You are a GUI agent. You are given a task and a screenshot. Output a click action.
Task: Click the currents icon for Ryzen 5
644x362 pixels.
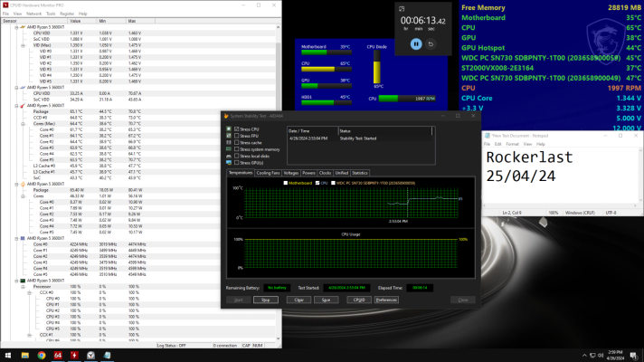[23, 88]
